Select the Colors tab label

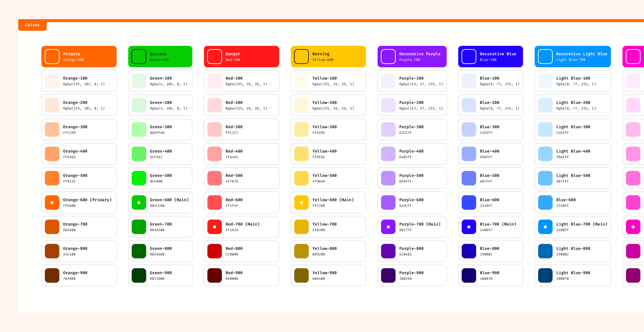[x=32, y=25]
